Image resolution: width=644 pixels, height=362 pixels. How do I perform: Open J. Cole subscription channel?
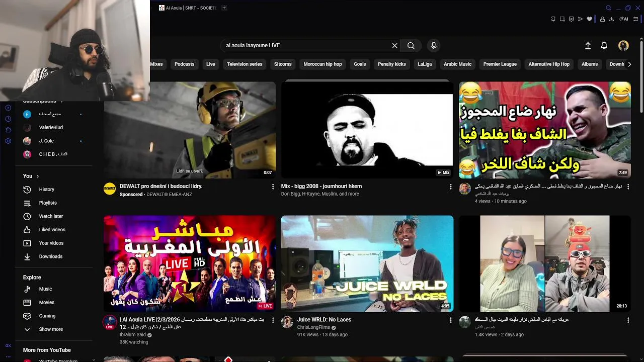click(x=46, y=141)
